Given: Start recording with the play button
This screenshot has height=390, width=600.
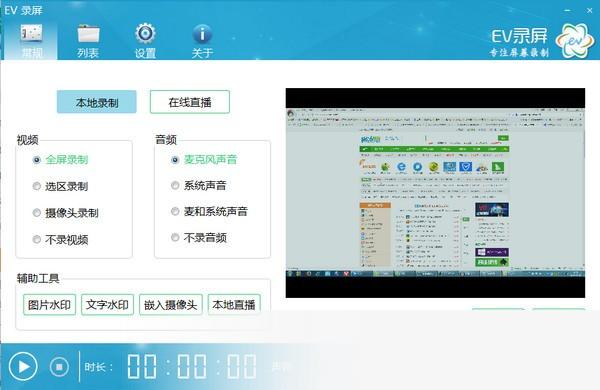Looking at the screenshot, I should click(x=23, y=366).
